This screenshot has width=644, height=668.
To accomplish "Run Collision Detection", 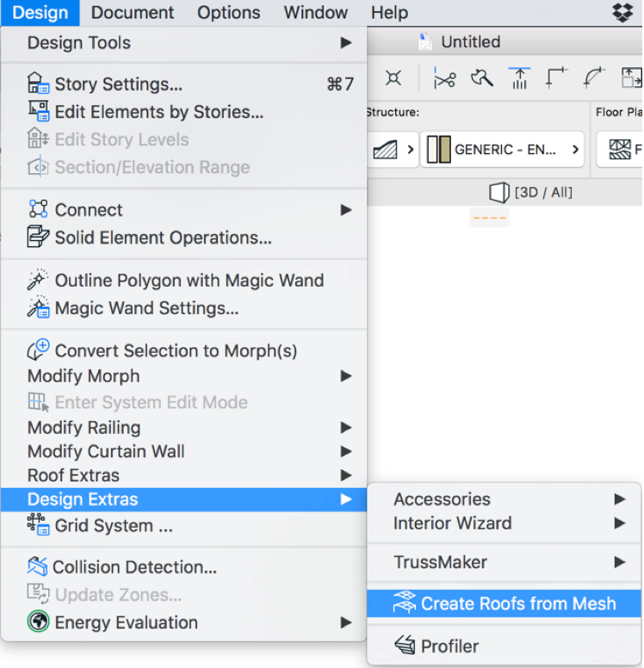I will pyautogui.click(x=183, y=567).
